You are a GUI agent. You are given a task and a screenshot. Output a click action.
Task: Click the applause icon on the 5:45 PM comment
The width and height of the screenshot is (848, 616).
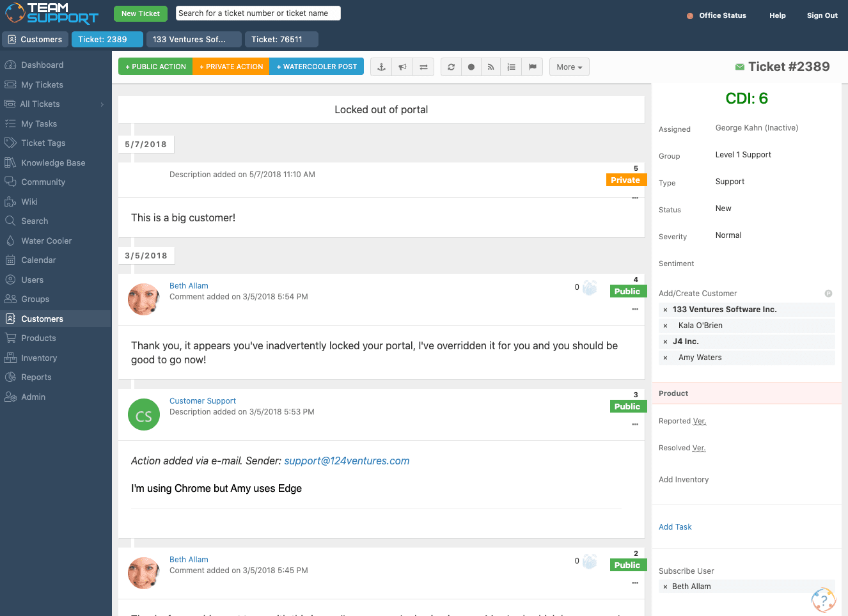(590, 562)
